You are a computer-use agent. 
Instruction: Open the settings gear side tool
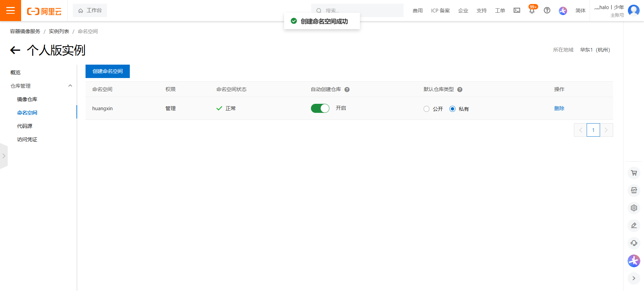634,208
